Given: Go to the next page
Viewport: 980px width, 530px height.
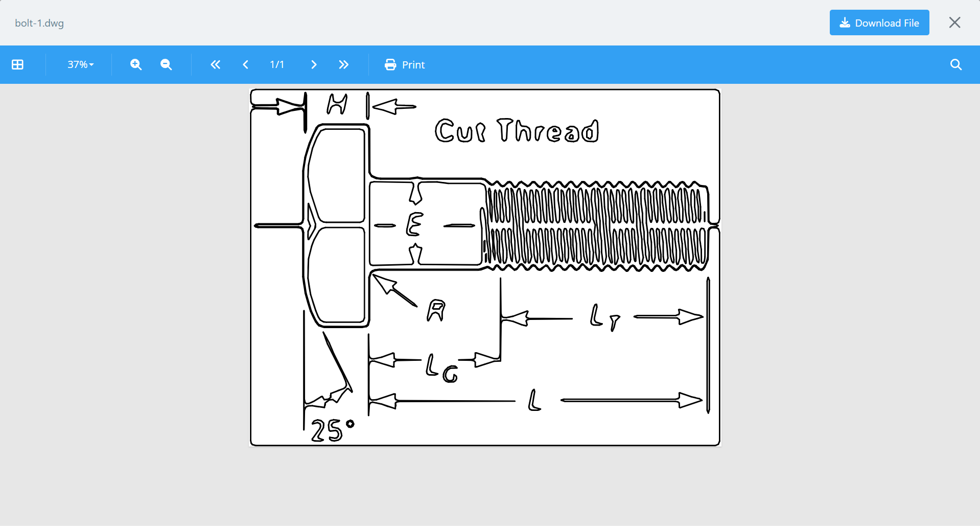Looking at the screenshot, I should click(x=314, y=64).
